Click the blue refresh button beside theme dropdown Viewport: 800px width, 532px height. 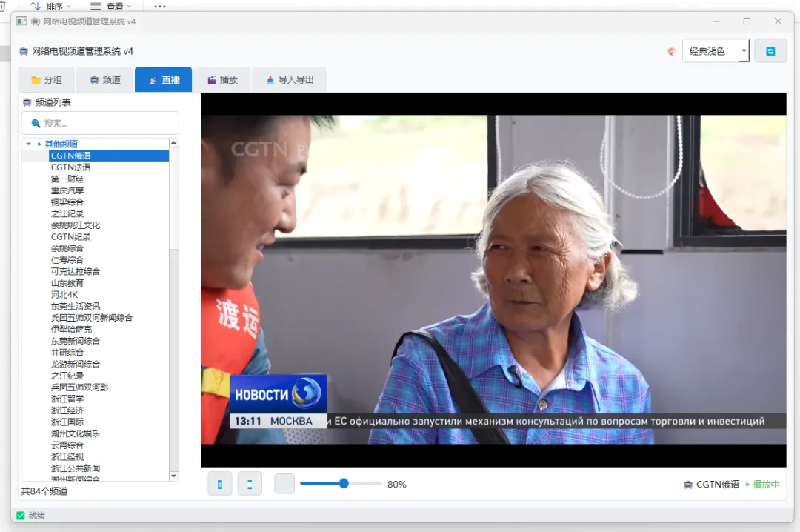770,51
